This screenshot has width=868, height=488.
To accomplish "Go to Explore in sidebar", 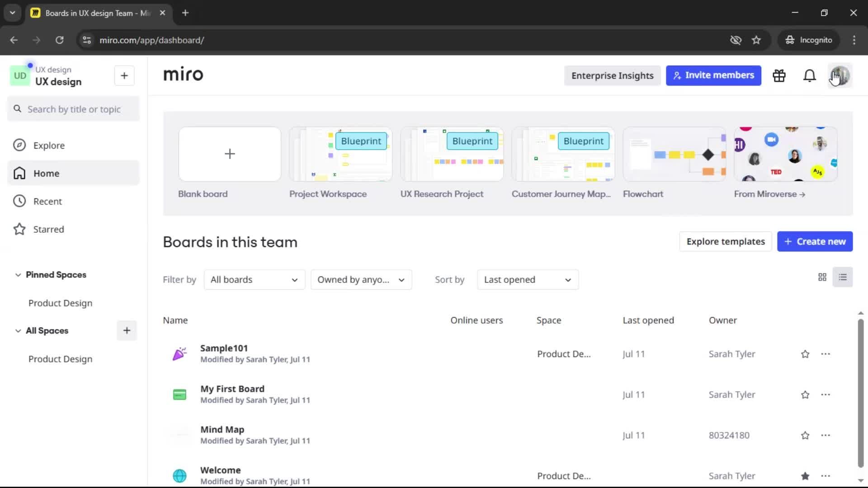I will coord(73,145).
